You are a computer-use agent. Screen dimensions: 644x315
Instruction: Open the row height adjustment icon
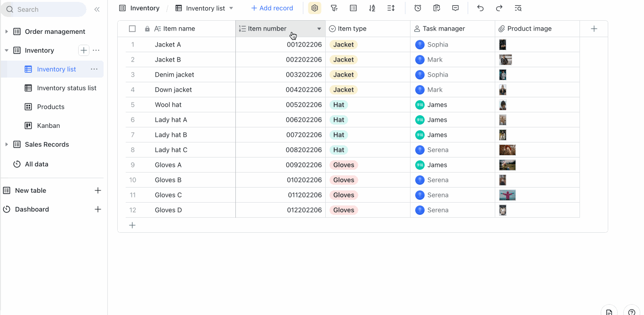coord(391,8)
